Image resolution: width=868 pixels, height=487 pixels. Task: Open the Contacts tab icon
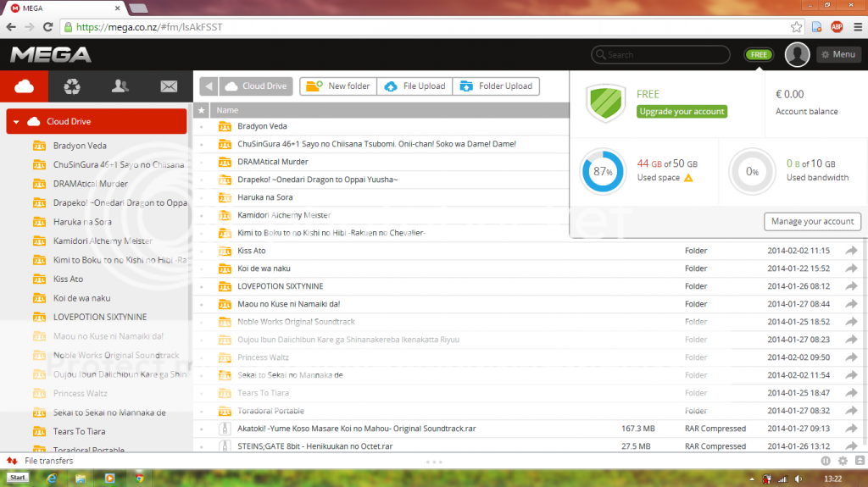(x=120, y=86)
